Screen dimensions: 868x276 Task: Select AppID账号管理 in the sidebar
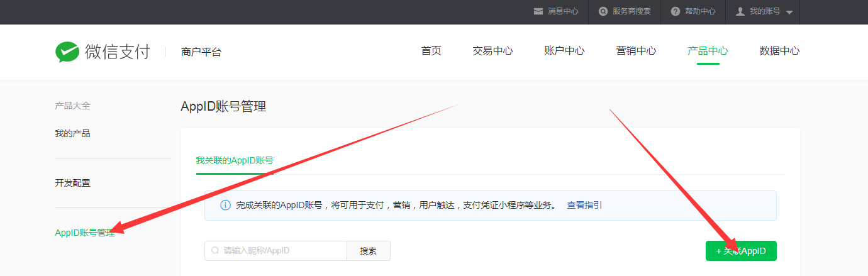click(x=85, y=233)
